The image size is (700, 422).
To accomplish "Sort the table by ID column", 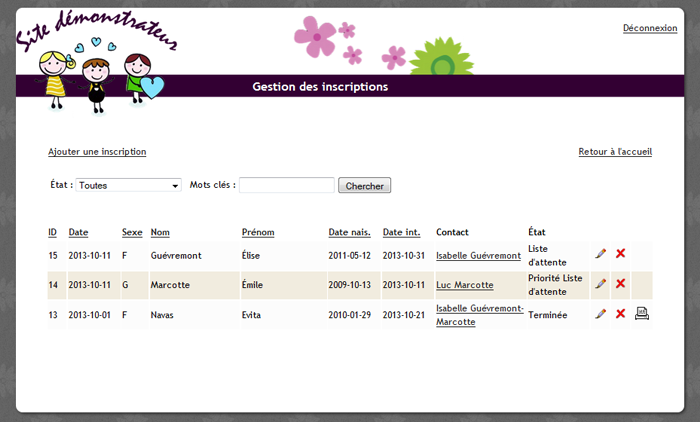I will click(52, 232).
